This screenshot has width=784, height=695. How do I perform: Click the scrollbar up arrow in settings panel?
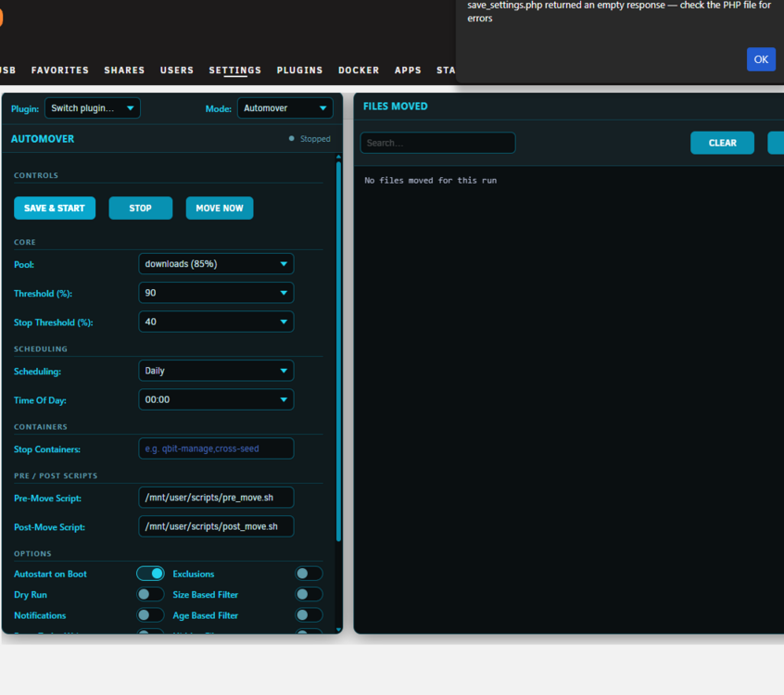(338, 157)
